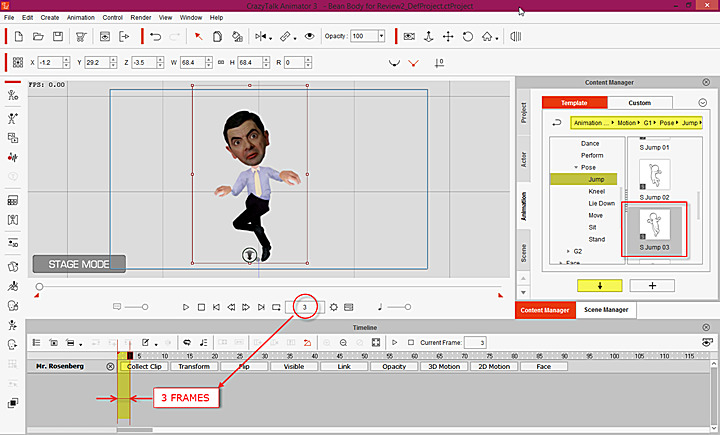Image resolution: width=720 pixels, height=435 pixels.
Task: Click the X position input field
Action: point(50,62)
